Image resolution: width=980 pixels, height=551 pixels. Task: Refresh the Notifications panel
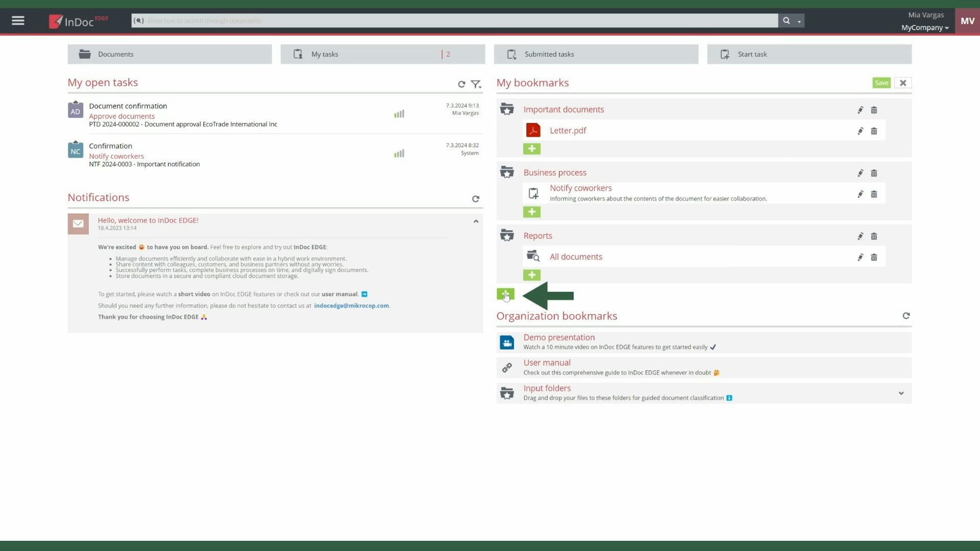point(476,199)
